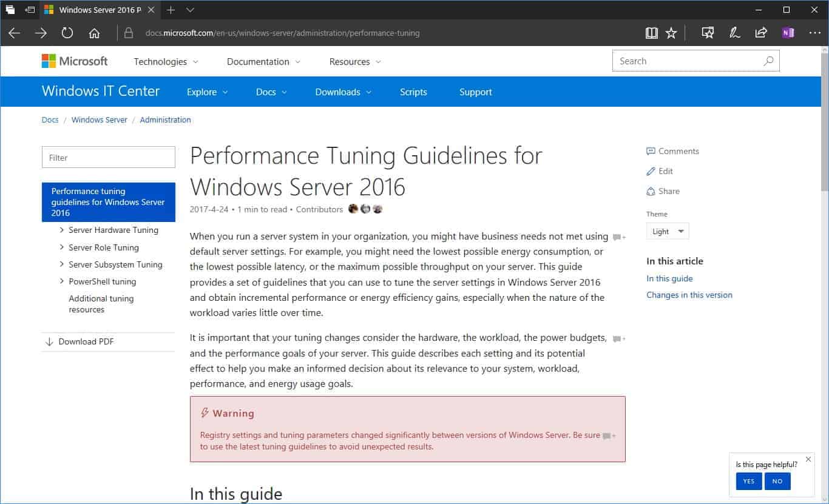829x504 pixels.
Task: Go to Administration breadcrumb
Action: 165,119
